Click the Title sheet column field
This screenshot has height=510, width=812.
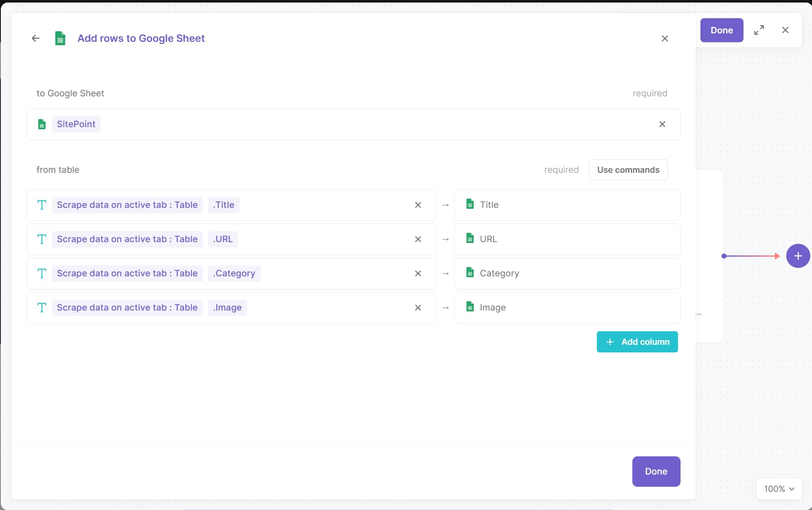tap(566, 205)
